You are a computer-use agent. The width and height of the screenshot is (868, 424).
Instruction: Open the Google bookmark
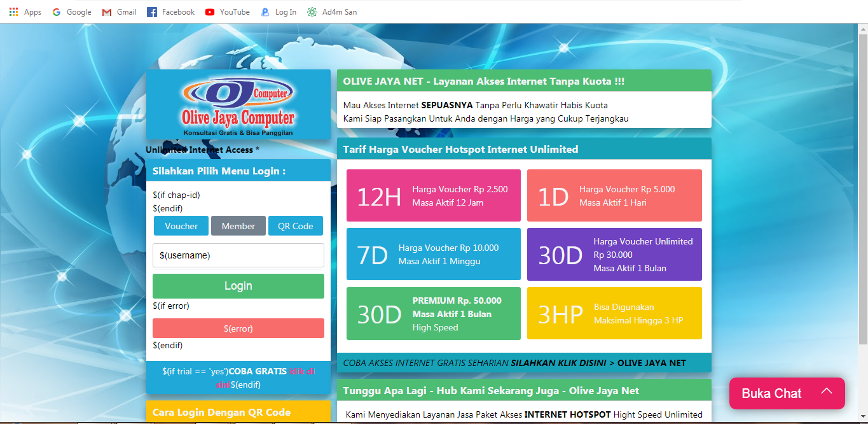coord(72,11)
